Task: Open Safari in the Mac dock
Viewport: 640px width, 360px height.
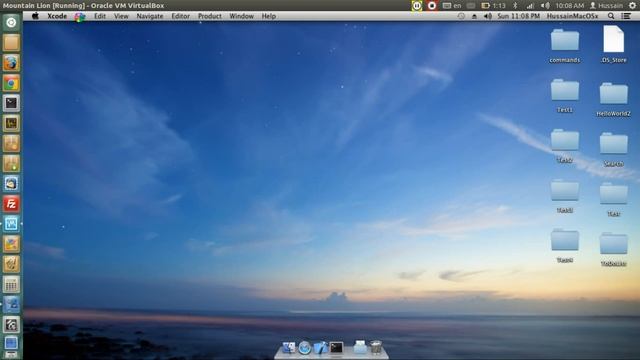Action: (x=304, y=348)
